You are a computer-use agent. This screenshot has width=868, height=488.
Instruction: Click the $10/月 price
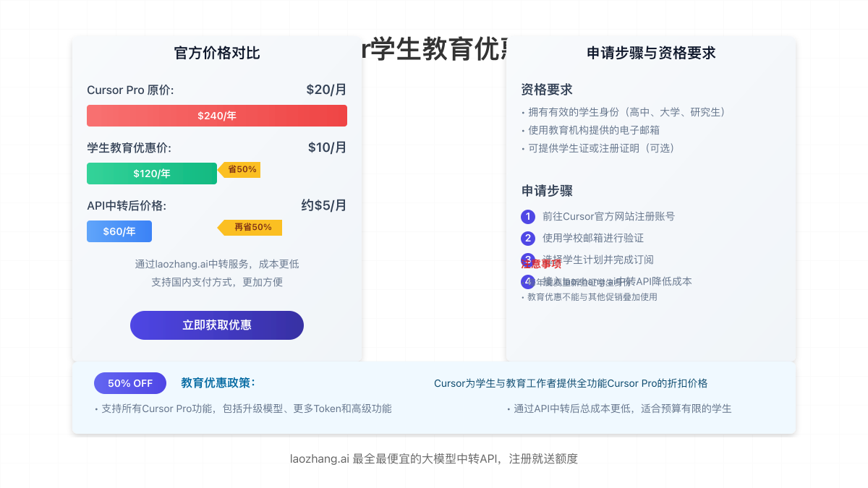coord(327,147)
